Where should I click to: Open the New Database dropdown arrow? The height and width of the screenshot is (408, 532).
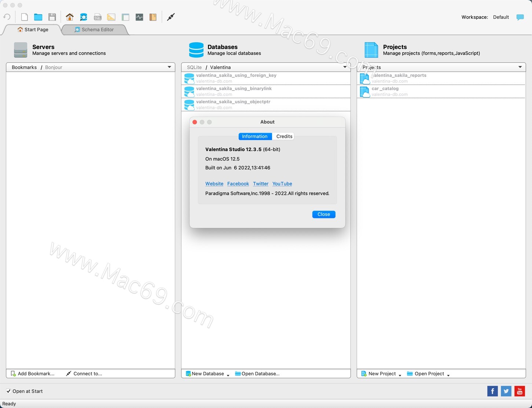[228, 375]
